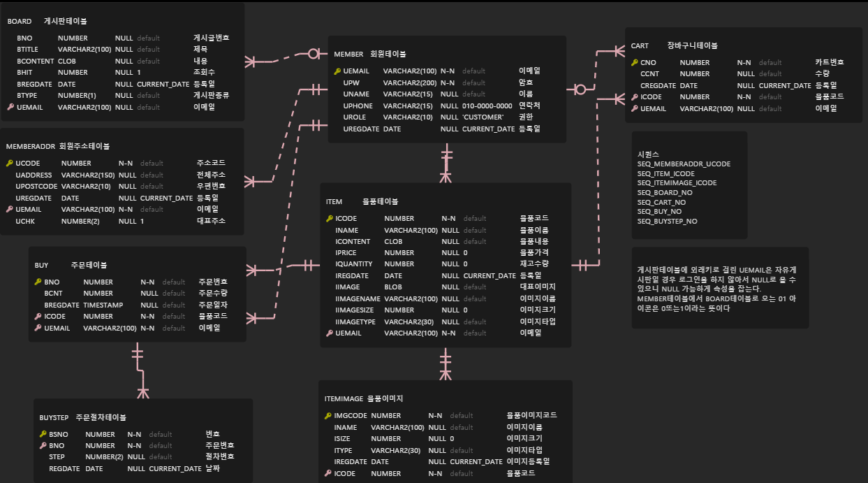Click the STEP column name in BUYSTEP

[x=57, y=457]
